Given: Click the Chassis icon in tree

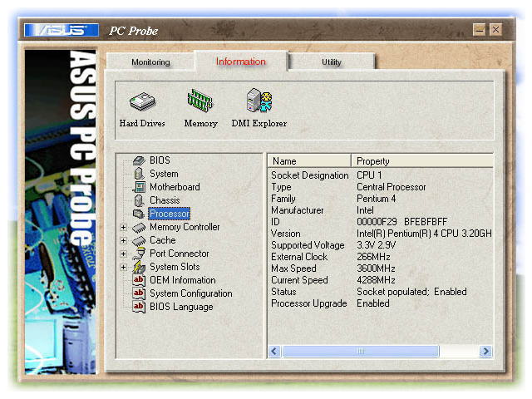Looking at the screenshot, I should (x=139, y=200).
